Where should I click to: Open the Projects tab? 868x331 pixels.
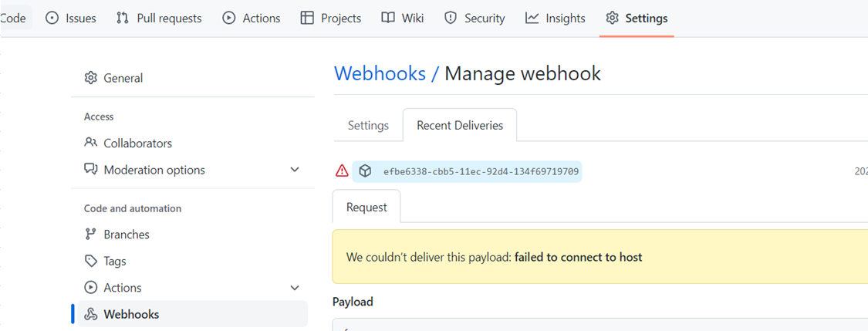pyautogui.click(x=330, y=19)
